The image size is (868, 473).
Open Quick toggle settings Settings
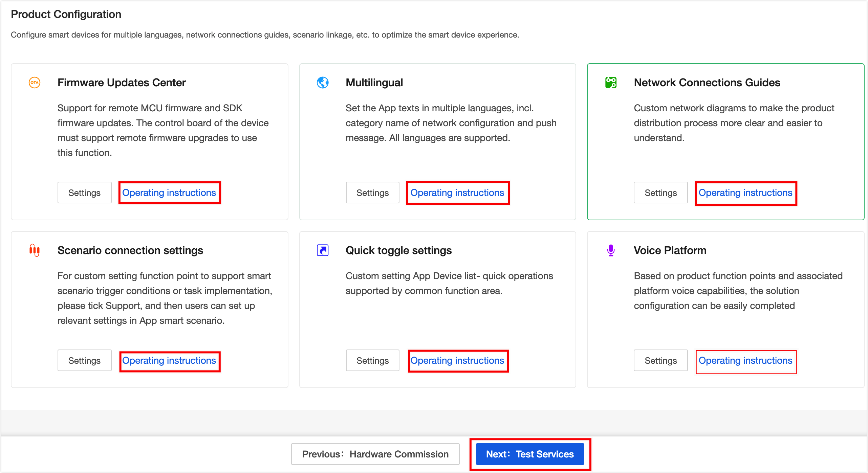(372, 360)
